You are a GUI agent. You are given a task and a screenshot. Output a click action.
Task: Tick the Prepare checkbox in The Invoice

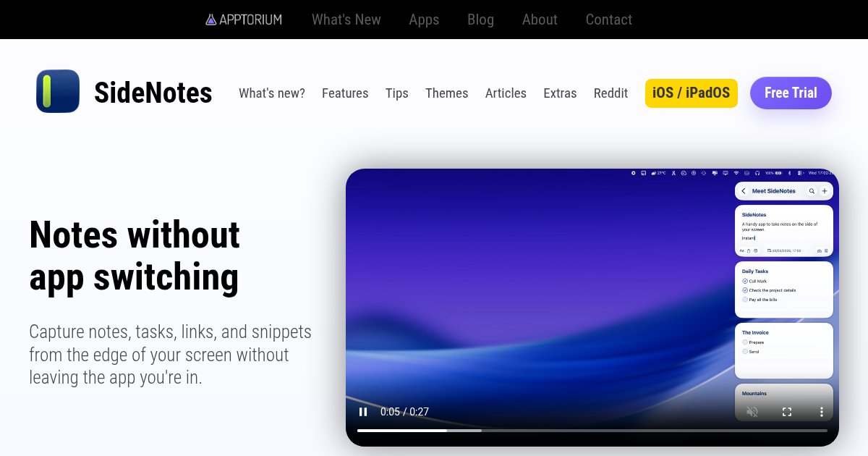pyautogui.click(x=745, y=342)
